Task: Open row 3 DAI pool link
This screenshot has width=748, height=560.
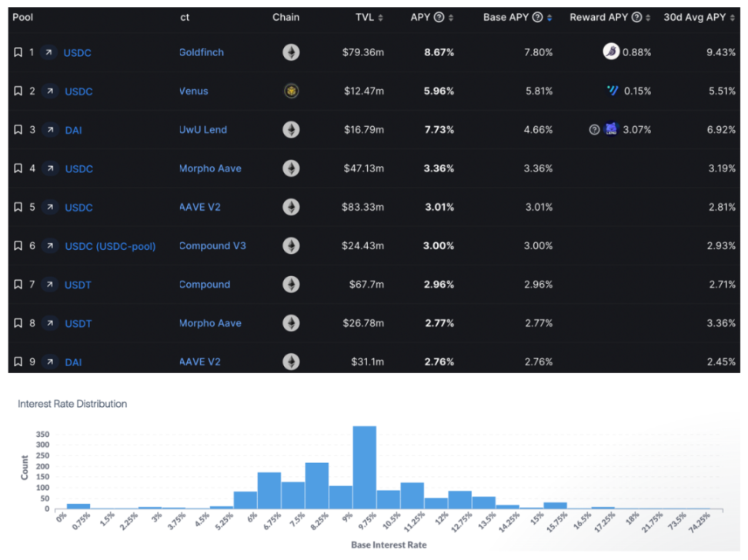Action: (x=73, y=130)
